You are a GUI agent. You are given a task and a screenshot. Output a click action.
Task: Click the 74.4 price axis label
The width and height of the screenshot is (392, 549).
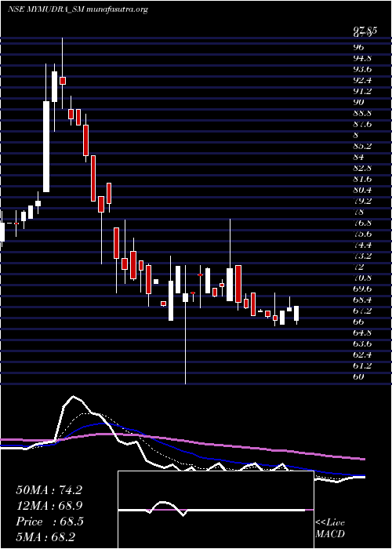pos(362,245)
